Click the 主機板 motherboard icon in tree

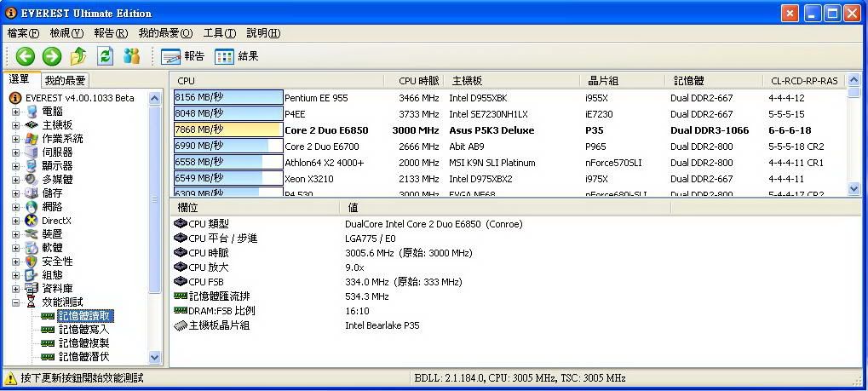click(x=32, y=125)
